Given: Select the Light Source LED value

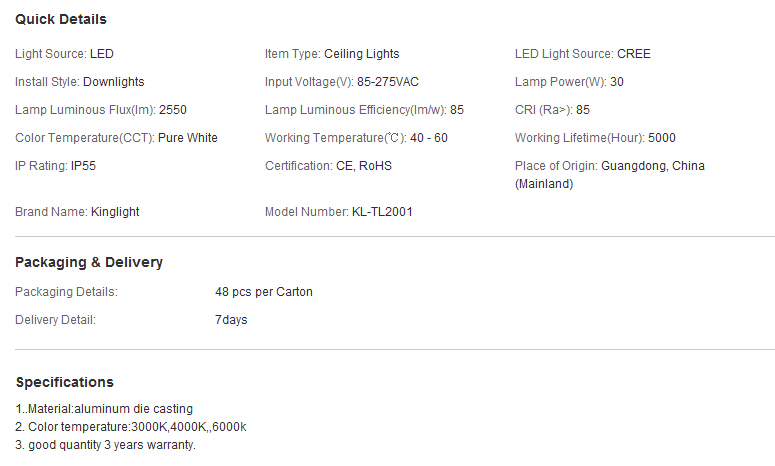Looking at the screenshot, I should point(102,54).
